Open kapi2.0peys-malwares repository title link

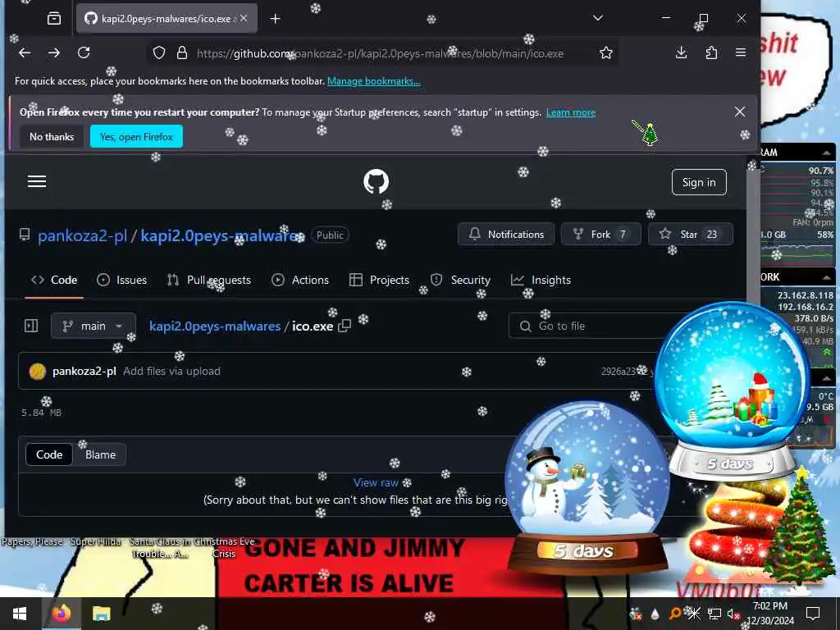(221, 235)
